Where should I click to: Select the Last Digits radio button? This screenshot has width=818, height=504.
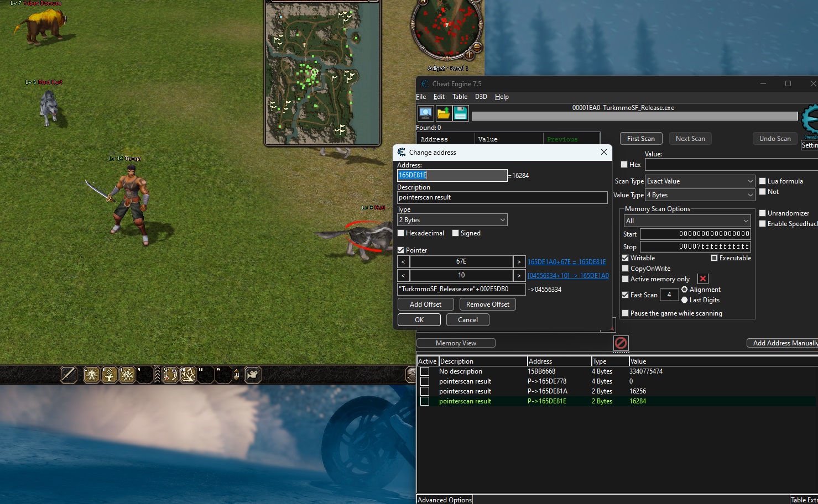[685, 300]
